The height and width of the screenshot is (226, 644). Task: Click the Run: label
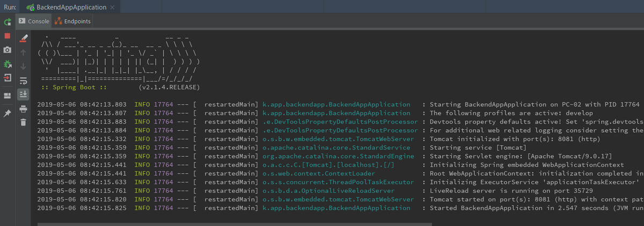coord(10,7)
